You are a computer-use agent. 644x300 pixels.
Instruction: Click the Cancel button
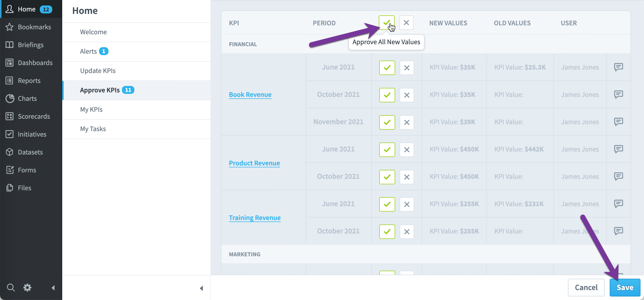tap(586, 287)
